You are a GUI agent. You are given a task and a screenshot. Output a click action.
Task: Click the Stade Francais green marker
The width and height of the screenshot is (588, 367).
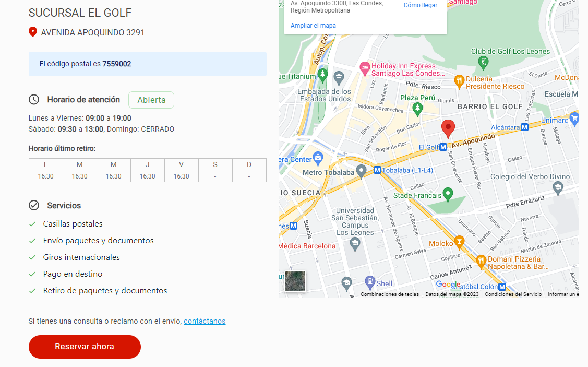(x=448, y=194)
